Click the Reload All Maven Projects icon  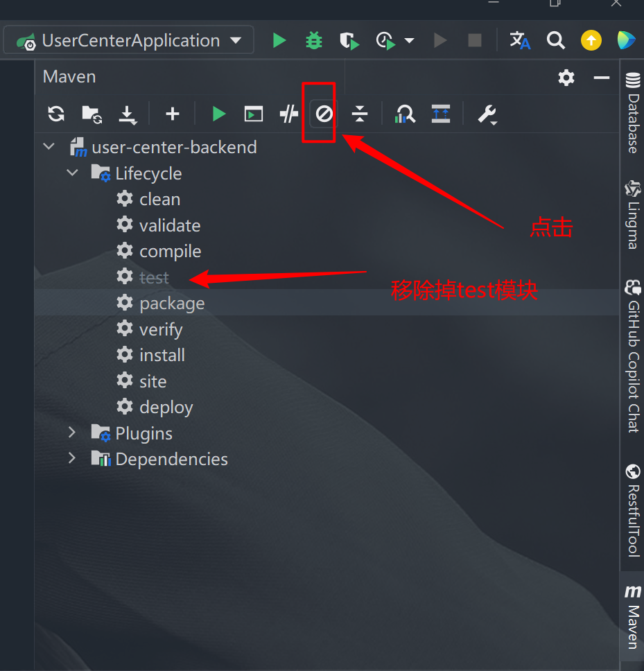pos(56,114)
